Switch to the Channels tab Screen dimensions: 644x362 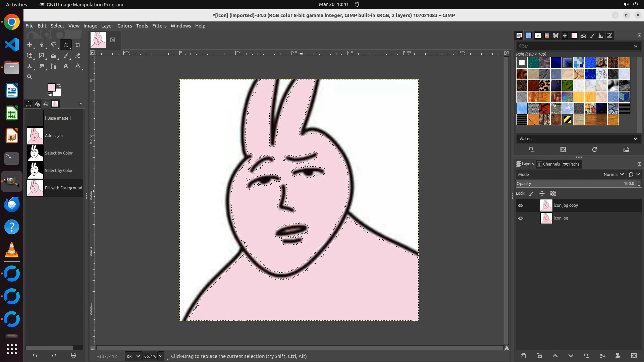pyautogui.click(x=548, y=164)
